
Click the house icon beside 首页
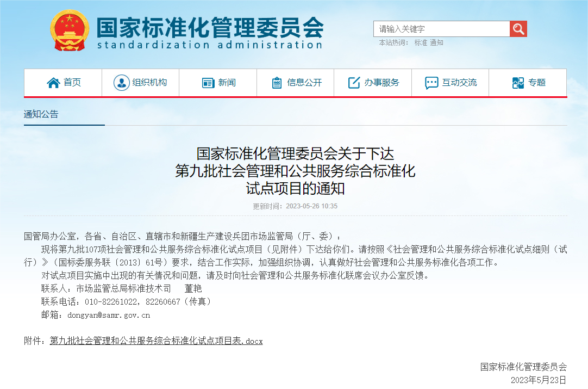53,83
